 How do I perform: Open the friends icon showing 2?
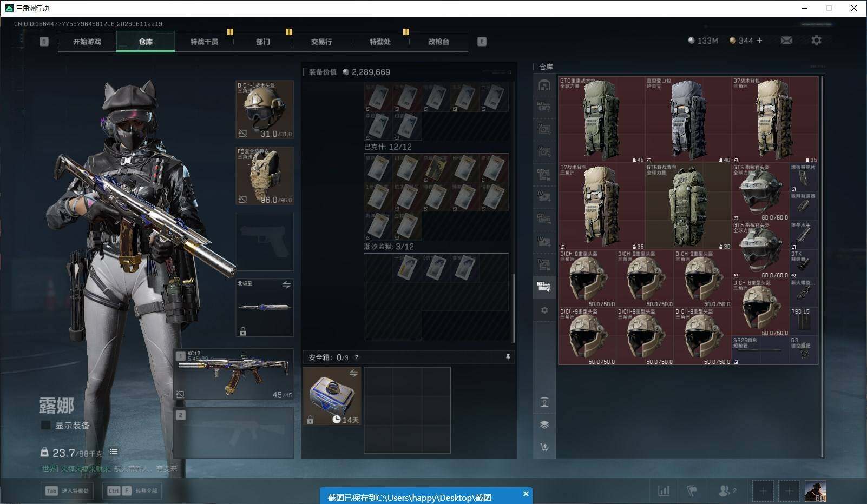(x=726, y=490)
